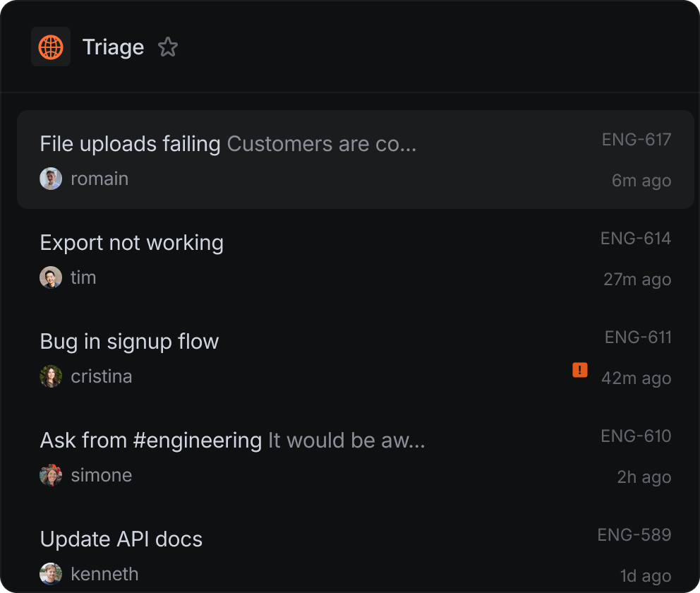Open the Export not working issue
The image size is (700, 593).
pos(132,243)
